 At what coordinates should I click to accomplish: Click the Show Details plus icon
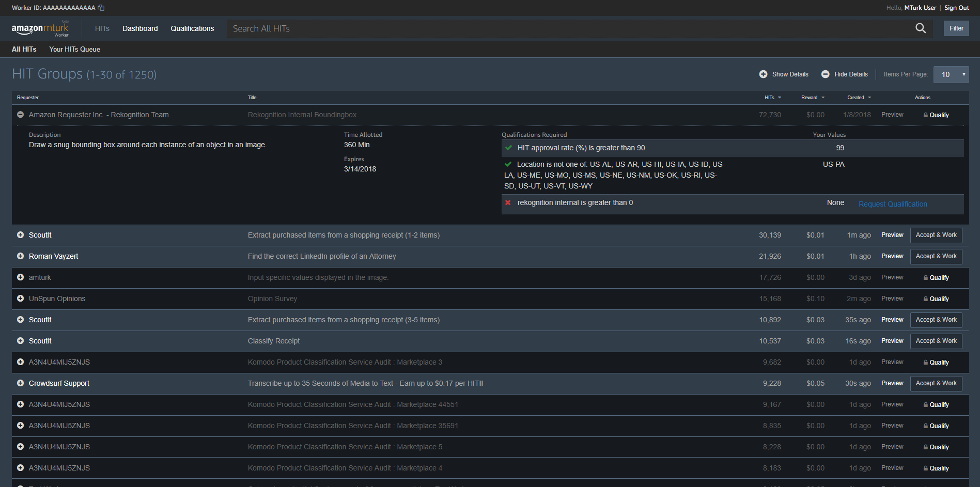764,74
